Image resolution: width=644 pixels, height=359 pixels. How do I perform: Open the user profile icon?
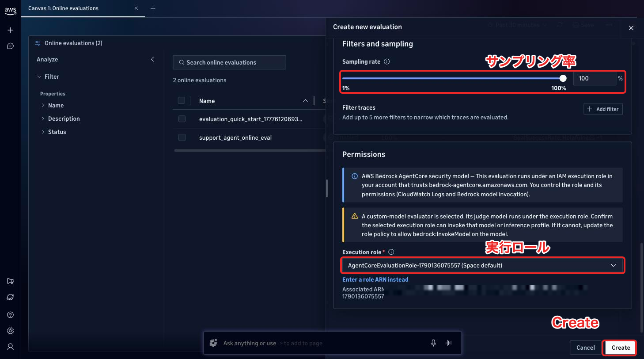pos(11,347)
